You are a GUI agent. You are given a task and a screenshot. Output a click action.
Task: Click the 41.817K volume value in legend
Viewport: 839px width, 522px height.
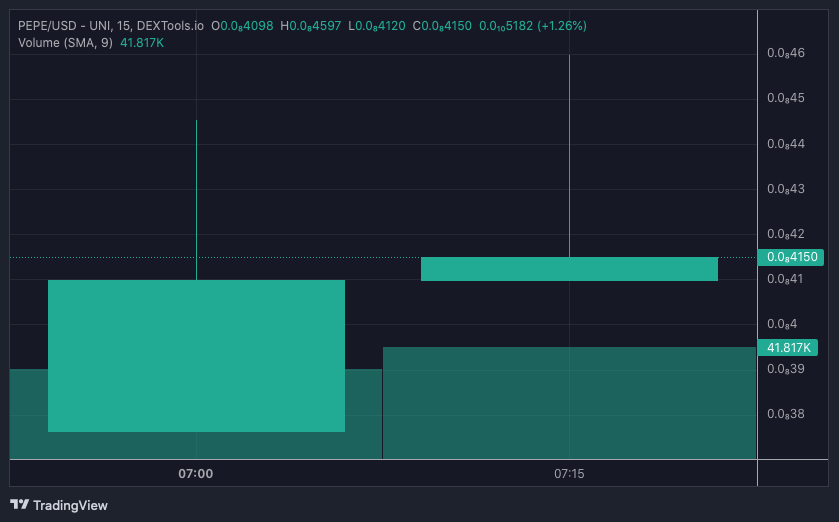142,43
